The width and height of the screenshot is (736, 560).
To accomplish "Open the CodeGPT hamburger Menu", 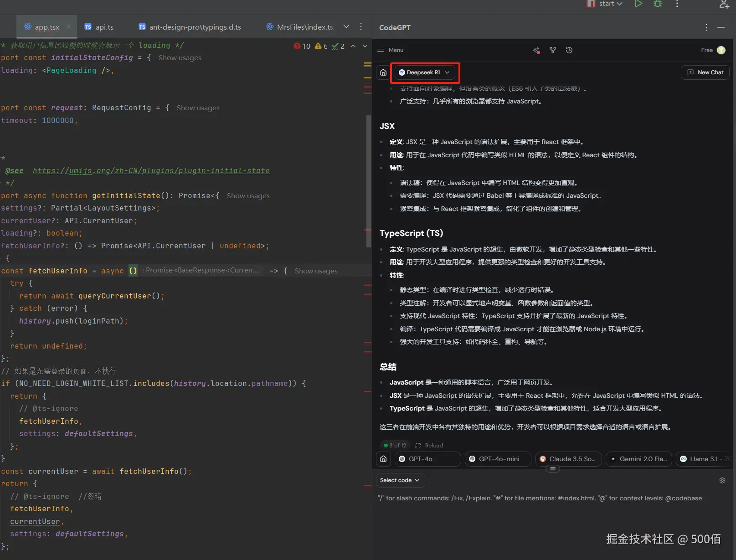I will [x=391, y=50].
